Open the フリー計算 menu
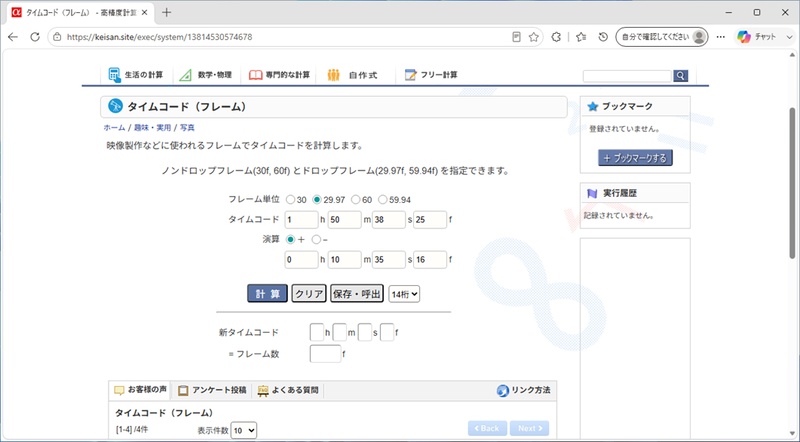Viewport: 800px width, 442px height. [x=431, y=75]
